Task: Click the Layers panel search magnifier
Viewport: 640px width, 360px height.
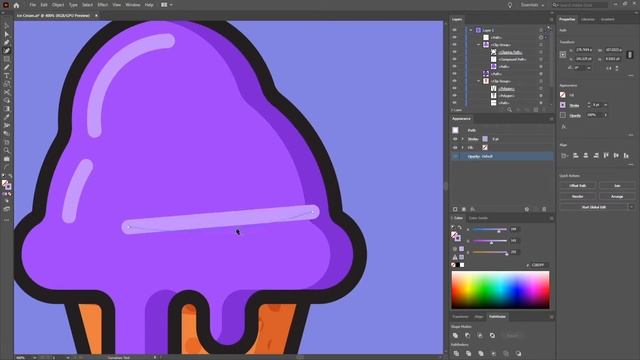Action: pos(509,110)
